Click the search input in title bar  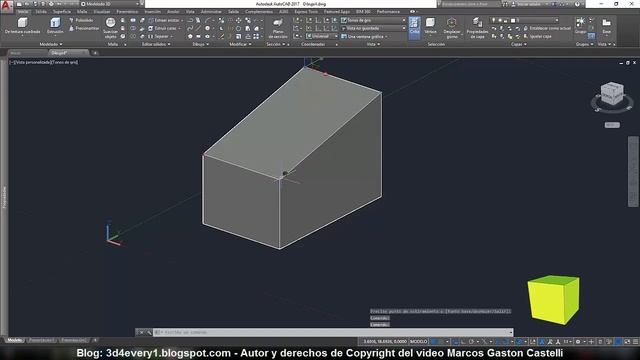pyautogui.click(x=469, y=4)
